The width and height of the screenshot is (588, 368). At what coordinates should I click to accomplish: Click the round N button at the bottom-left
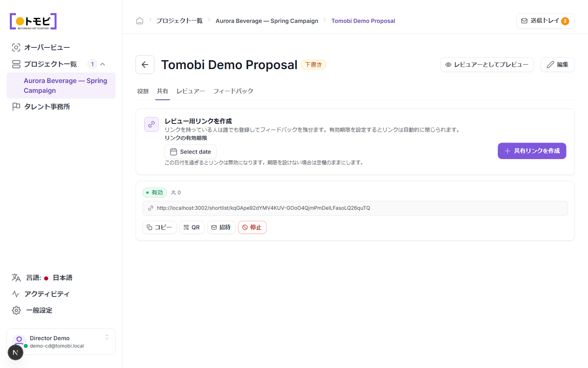(x=16, y=352)
